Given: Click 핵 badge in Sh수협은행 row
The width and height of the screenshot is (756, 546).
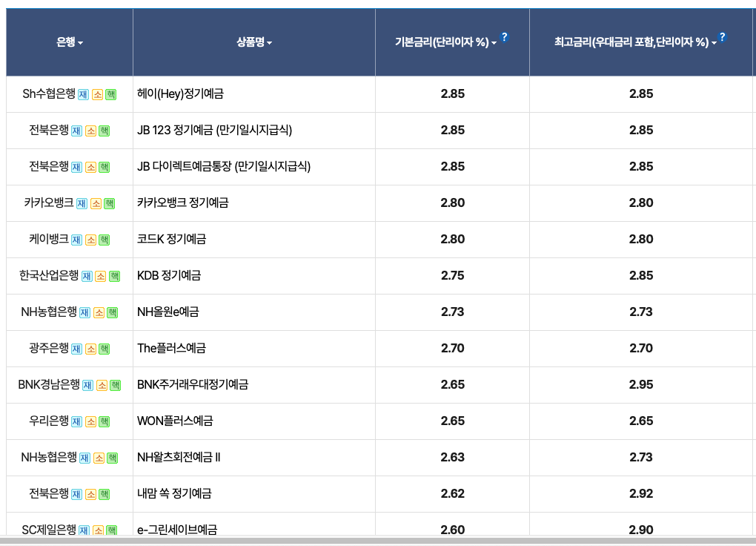Looking at the screenshot, I should tap(111, 95).
